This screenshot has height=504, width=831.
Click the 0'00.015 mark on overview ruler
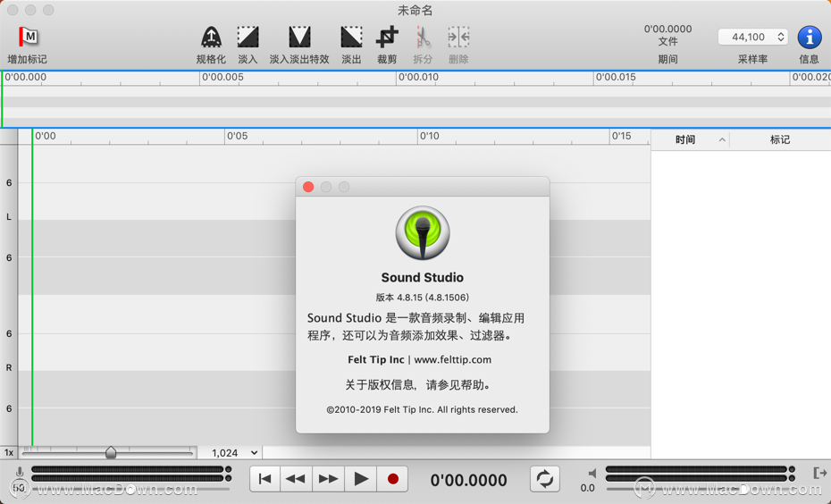(616, 78)
